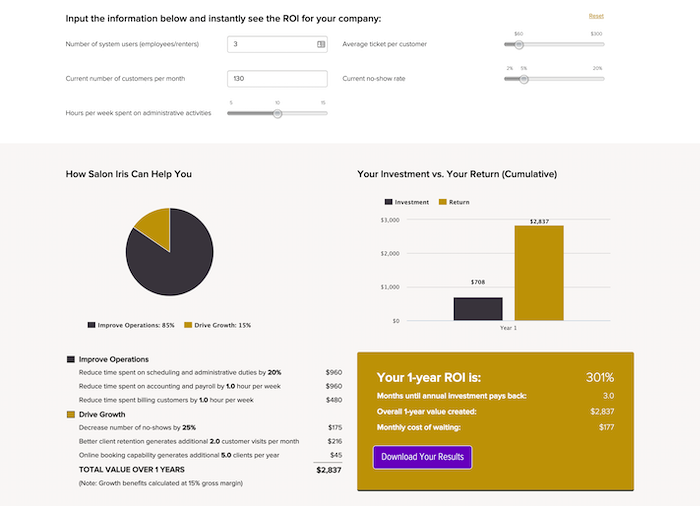Click the number of system users field
The image size is (700, 506).
tap(270, 44)
